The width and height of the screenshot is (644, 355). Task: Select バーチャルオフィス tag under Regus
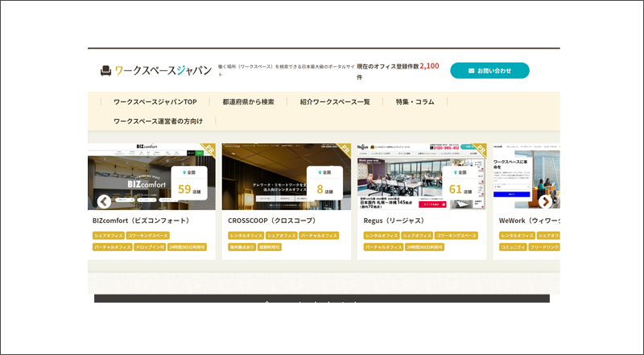click(x=384, y=247)
